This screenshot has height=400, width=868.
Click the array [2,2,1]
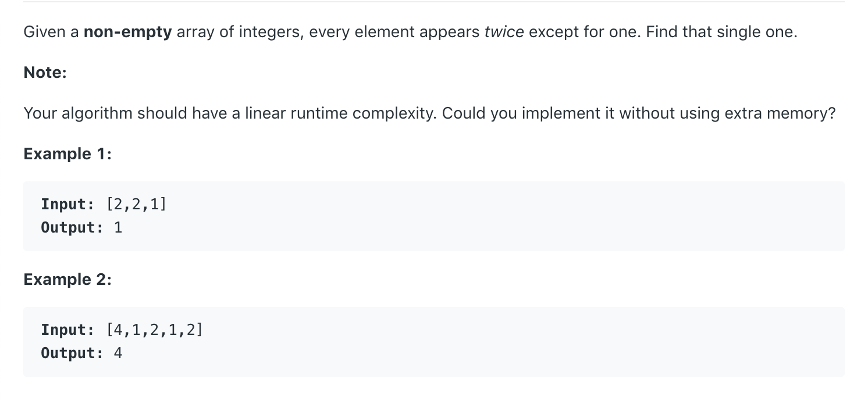point(137,205)
